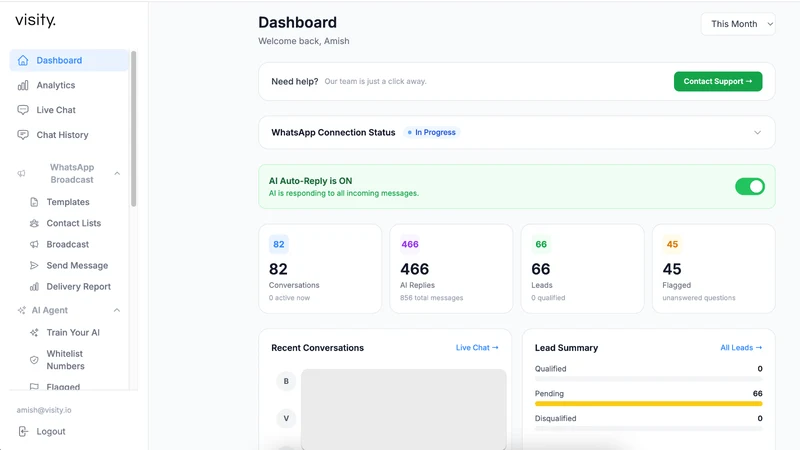Select Train Your AI
The height and width of the screenshot is (450, 800).
[73, 333]
